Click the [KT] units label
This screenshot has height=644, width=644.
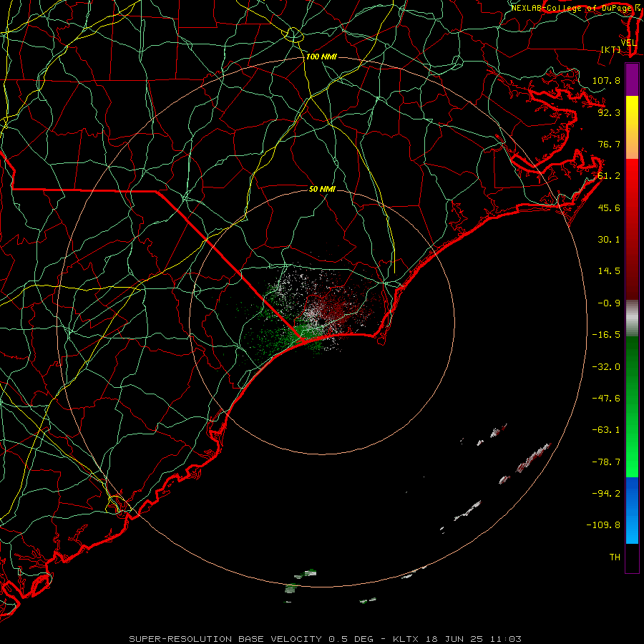point(611,49)
